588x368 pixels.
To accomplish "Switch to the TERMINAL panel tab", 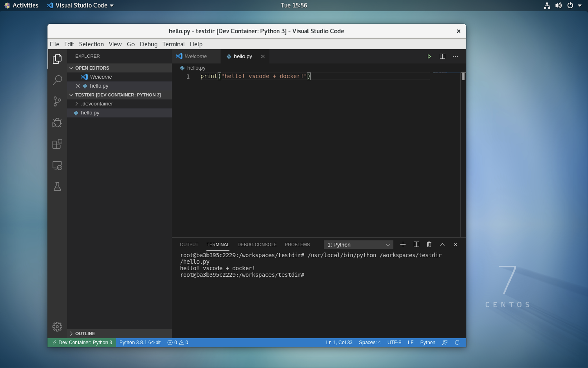I will (218, 244).
